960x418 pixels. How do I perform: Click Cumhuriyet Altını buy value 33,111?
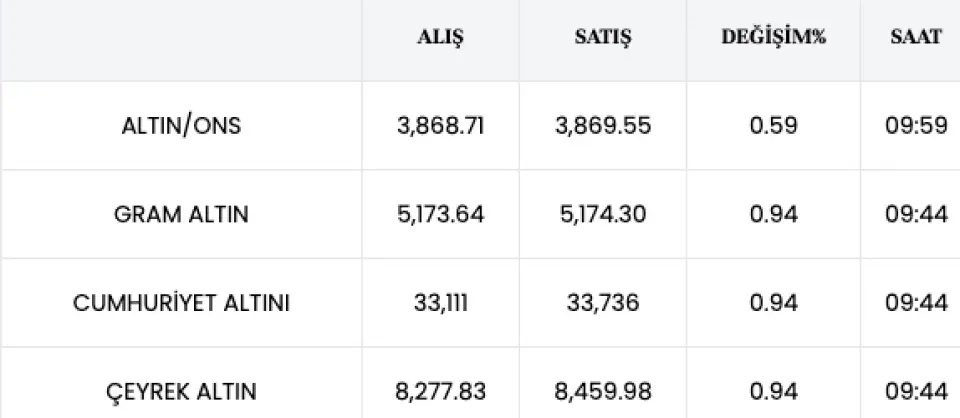pos(440,303)
